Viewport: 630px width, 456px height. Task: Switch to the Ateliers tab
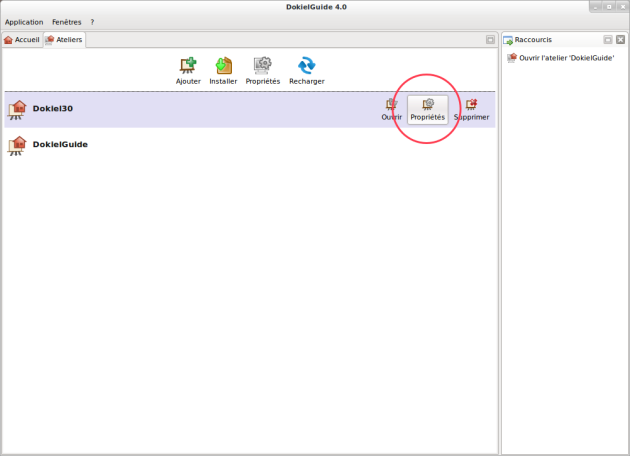64,40
